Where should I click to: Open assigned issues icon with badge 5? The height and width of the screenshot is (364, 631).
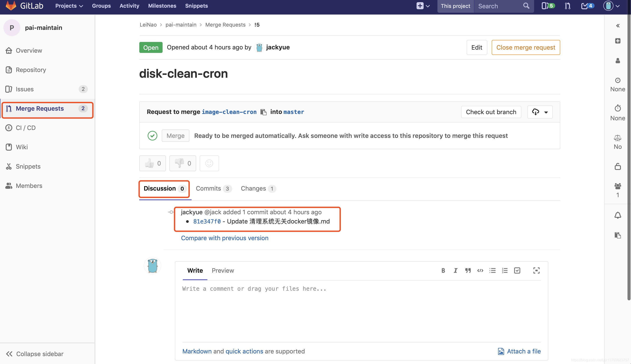[548, 6]
